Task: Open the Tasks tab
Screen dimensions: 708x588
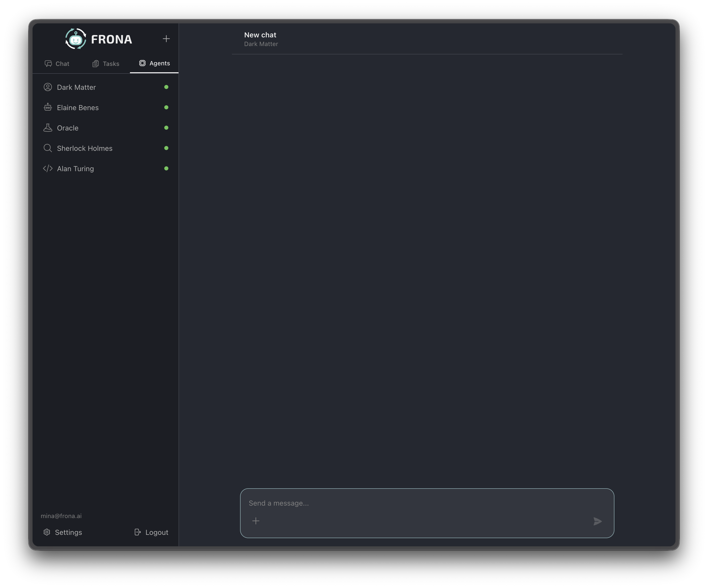Action: point(106,63)
